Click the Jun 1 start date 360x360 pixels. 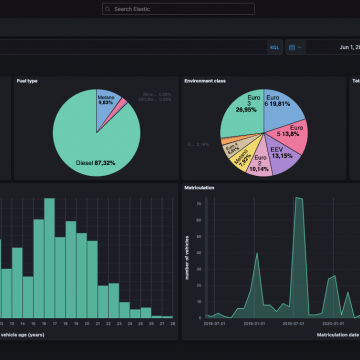(350, 47)
